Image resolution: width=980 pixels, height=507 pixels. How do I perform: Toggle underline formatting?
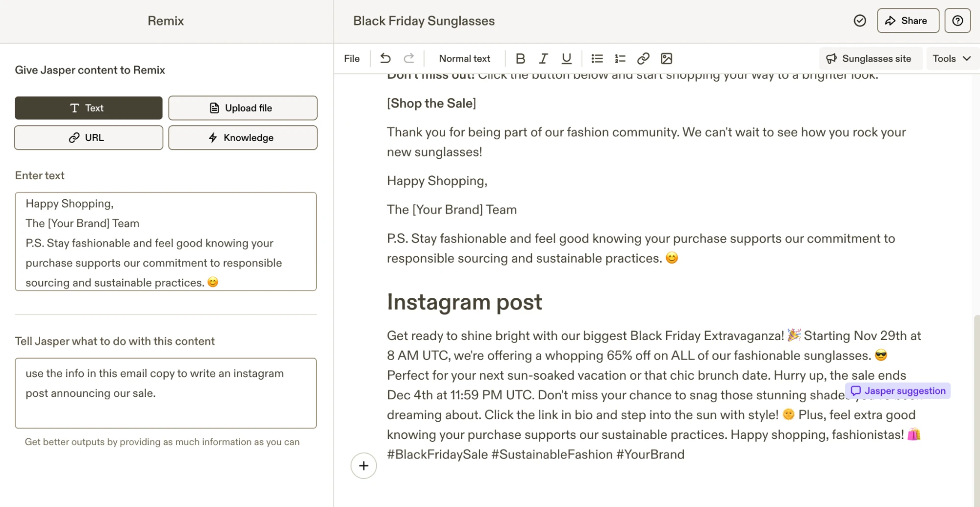pos(566,59)
